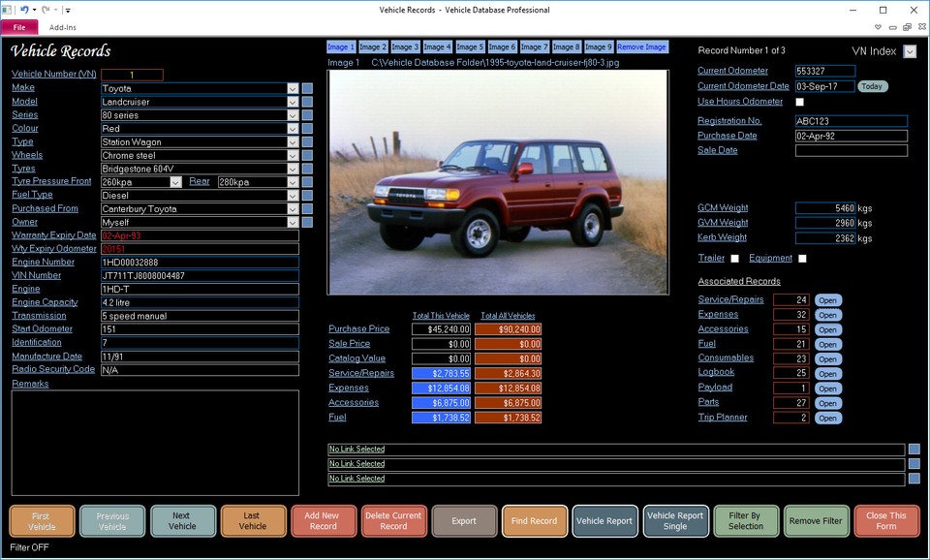Click the blue square button beside Tyres
This screenshot has height=560, width=930.
coord(307,169)
